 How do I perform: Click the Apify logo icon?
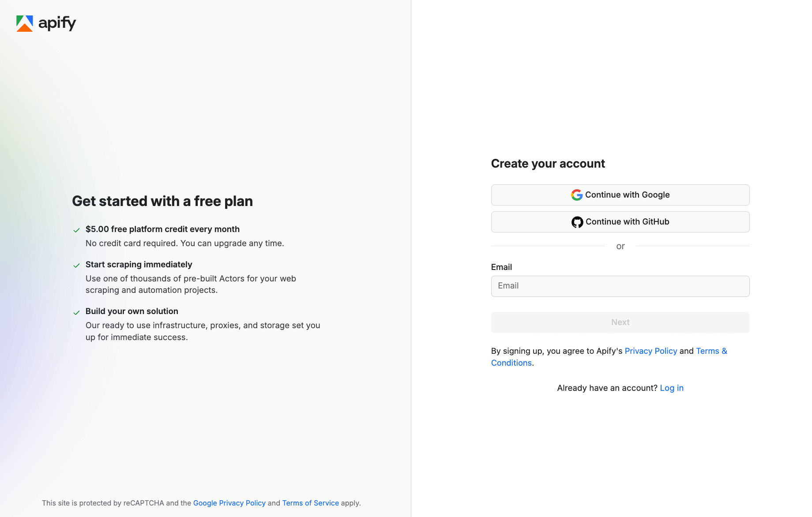[25, 23]
